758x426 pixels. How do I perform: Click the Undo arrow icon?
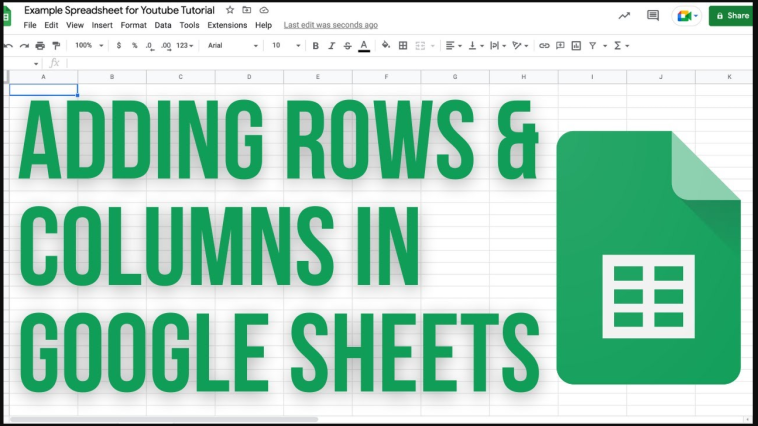tap(8, 46)
